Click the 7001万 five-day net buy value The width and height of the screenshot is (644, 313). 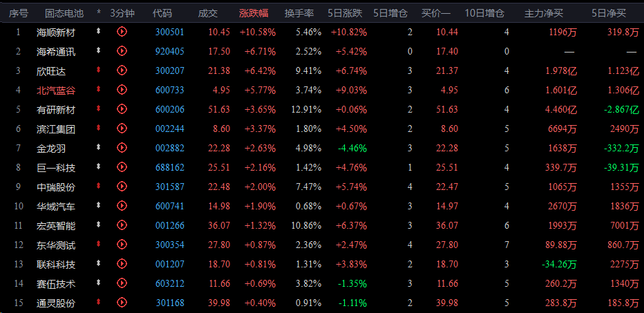[623, 225]
